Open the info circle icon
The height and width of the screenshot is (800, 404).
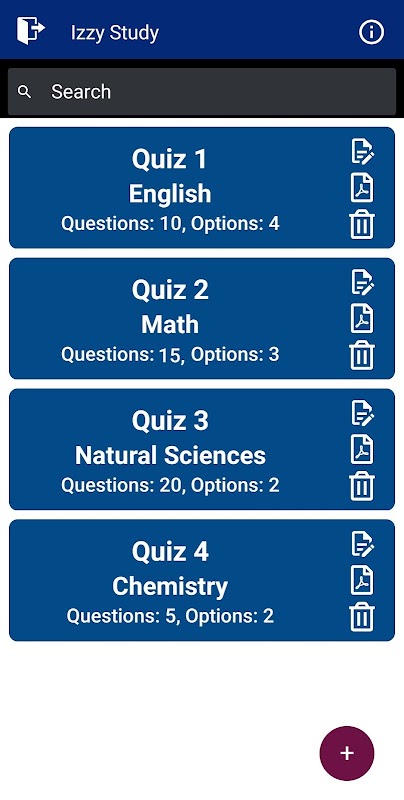click(x=371, y=33)
